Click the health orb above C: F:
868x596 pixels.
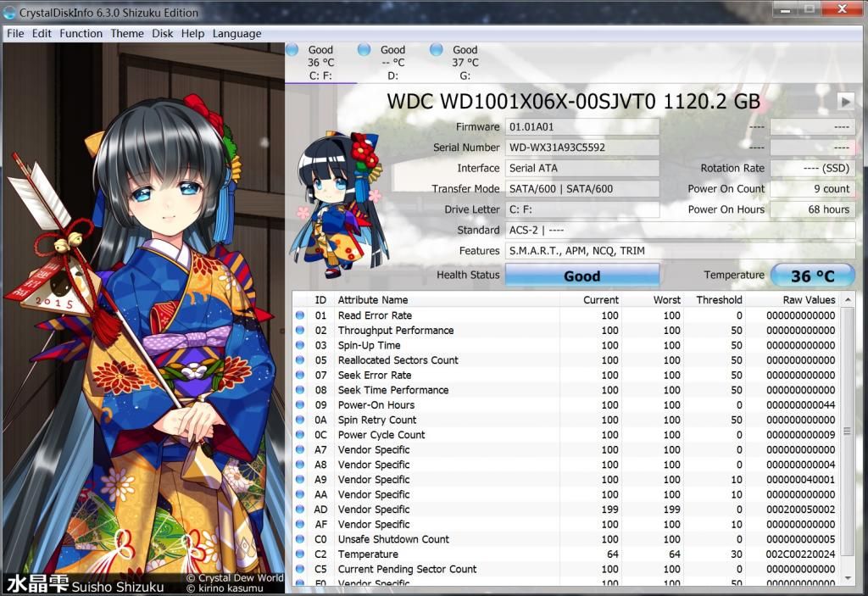tap(292, 50)
